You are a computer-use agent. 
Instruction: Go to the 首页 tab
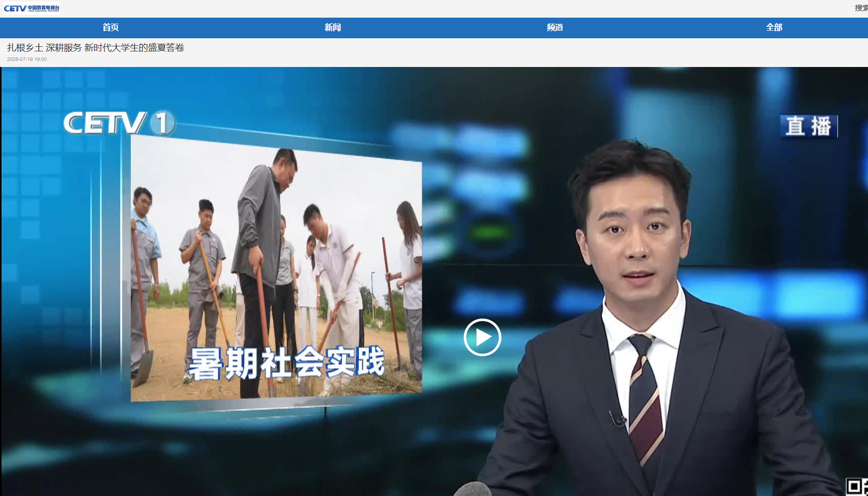pyautogui.click(x=111, y=28)
